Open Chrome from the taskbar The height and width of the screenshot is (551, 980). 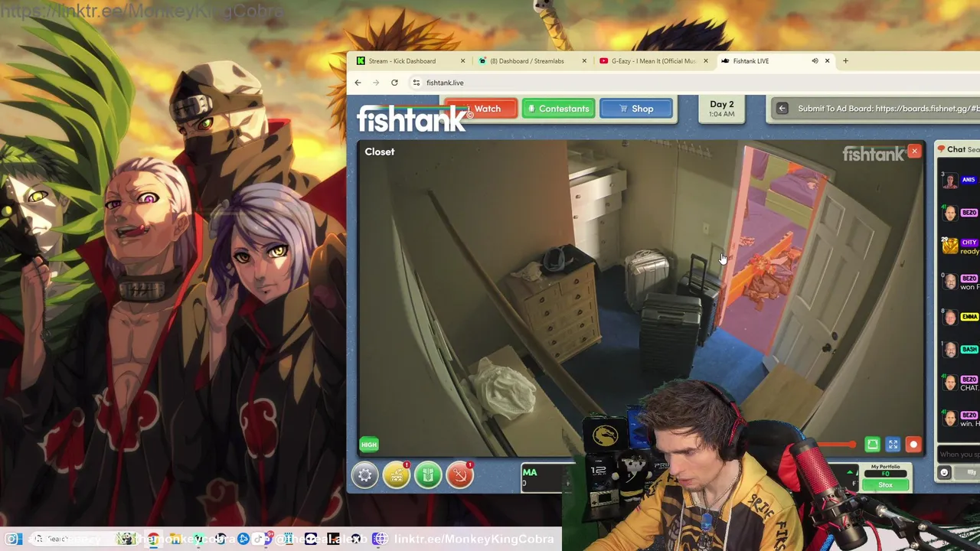tap(153, 540)
